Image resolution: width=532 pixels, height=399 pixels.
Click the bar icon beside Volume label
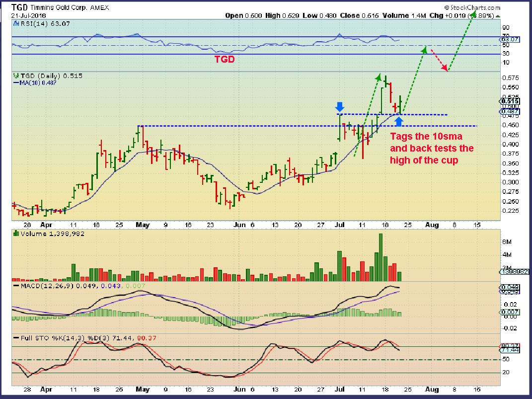tap(16, 234)
